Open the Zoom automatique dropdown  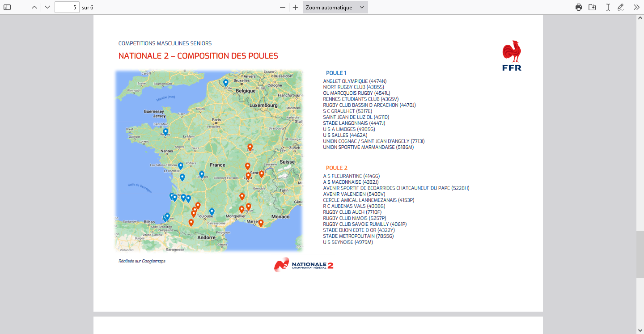335,7
